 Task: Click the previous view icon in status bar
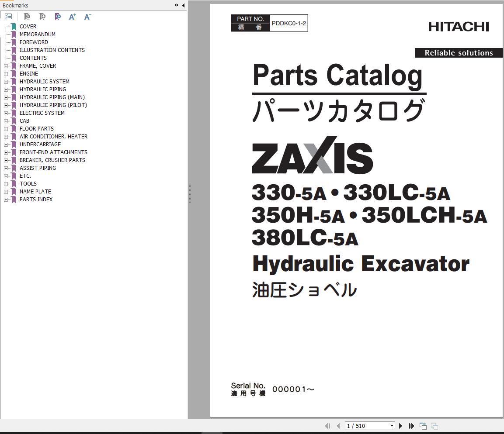pyautogui.click(x=423, y=426)
